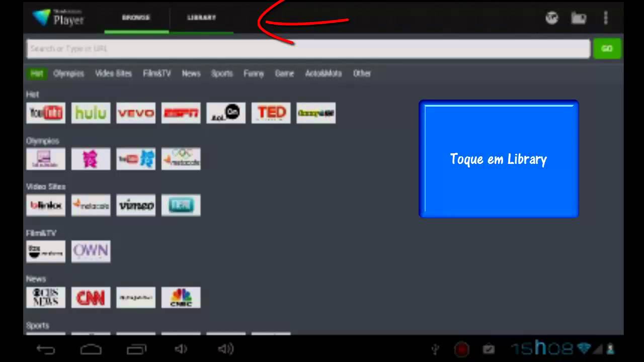Open the vimeo site tile
Screen dimensions: 644x362
[x=136, y=205]
